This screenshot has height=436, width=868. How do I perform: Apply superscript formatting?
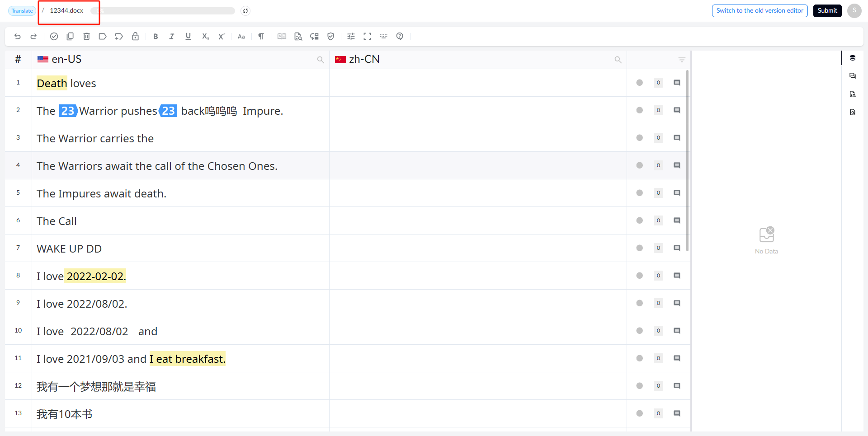pyautogui.click(x=222, y=37)
